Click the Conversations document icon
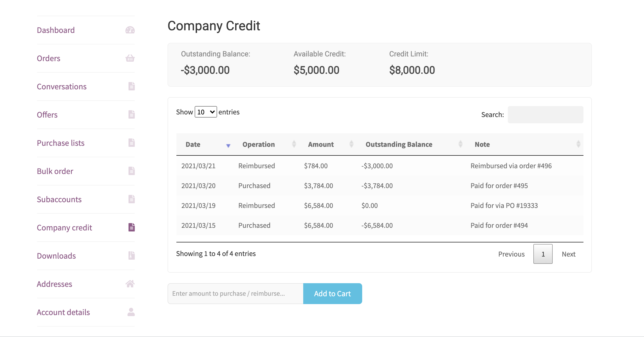Image resolution: width=644 pixels, height=337 pixels. point(132,86)
